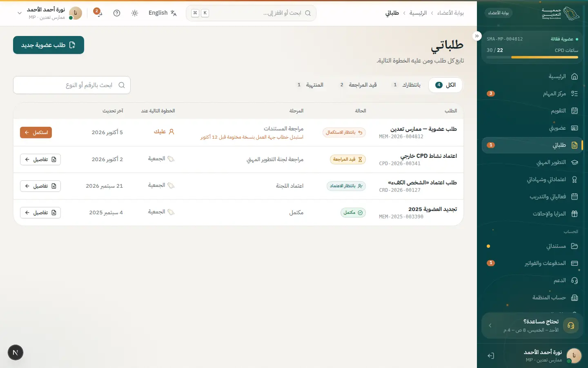Select the المنتهية tab
The image size is (588, 368).
[310, 85]
